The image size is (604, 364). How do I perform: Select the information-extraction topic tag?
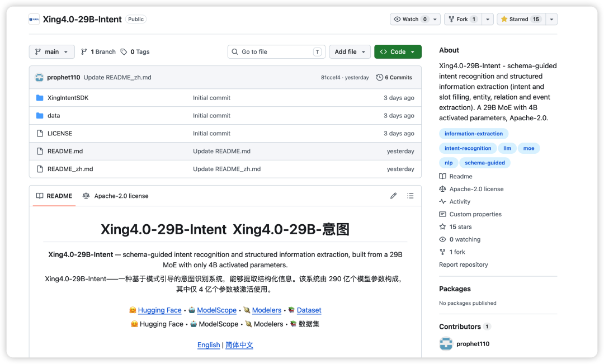click(474, 134)
